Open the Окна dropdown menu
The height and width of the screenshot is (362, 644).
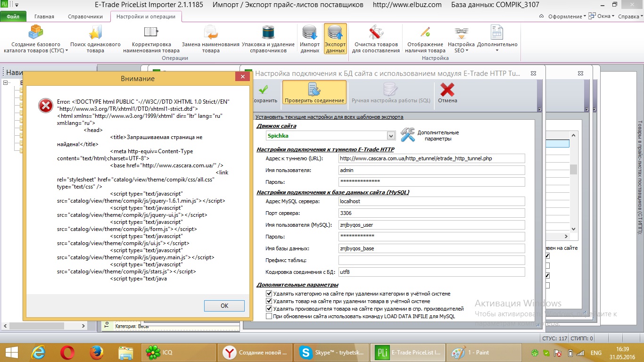(602, 16)
